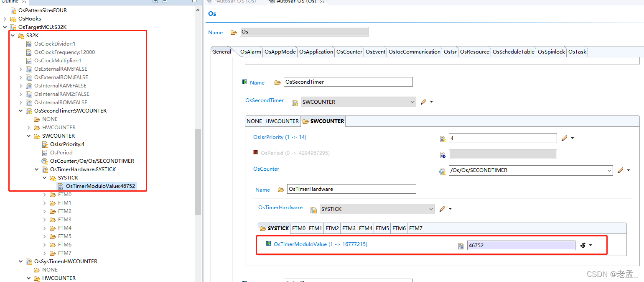This screenshot has height=282, width=644.
Task: Select OsClockFrequency:12000 item
Action: 64,52
